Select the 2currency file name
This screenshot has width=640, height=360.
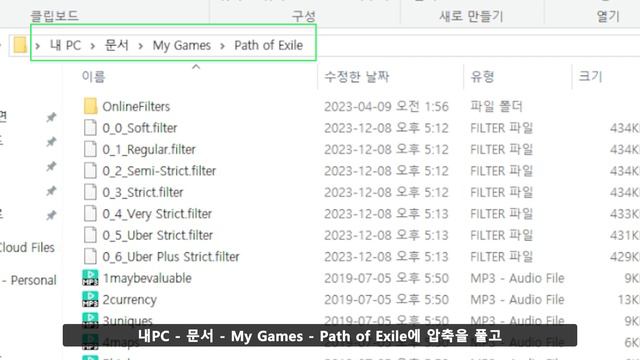click(129, 300)
